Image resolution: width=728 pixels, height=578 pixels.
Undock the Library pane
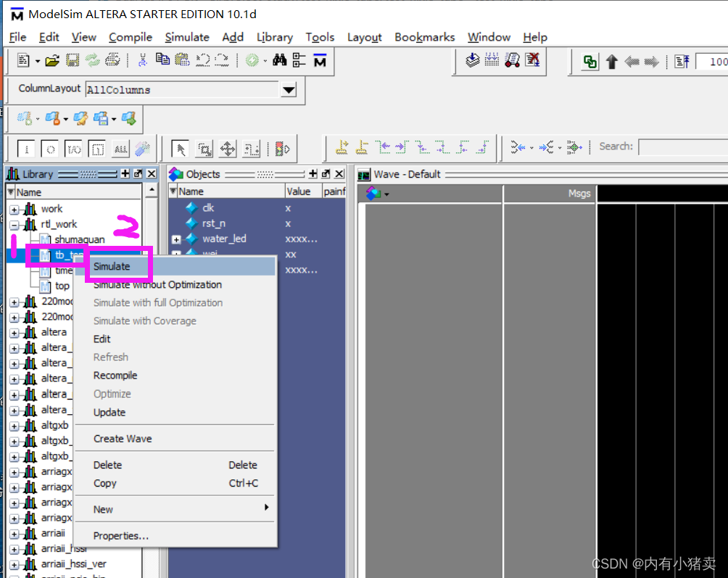tap(138, 173)
